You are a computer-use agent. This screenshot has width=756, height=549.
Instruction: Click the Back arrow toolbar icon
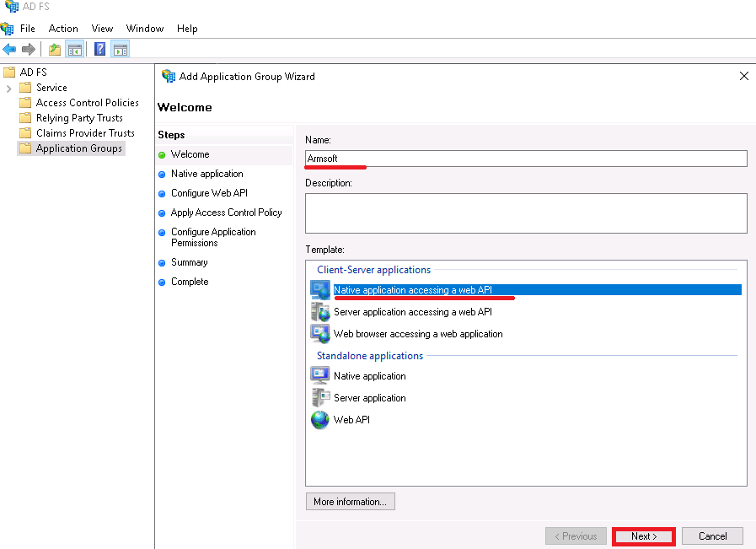coord(9,49)
